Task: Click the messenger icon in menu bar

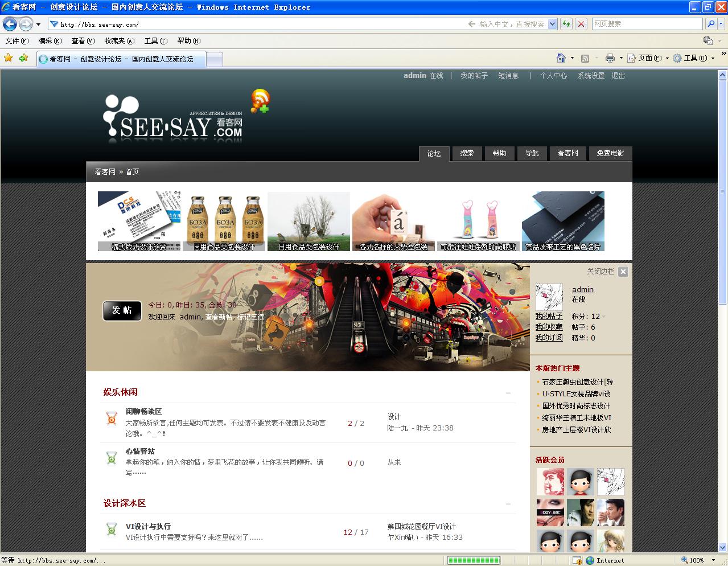Action: pyautogui.click(x=708, y=40)
